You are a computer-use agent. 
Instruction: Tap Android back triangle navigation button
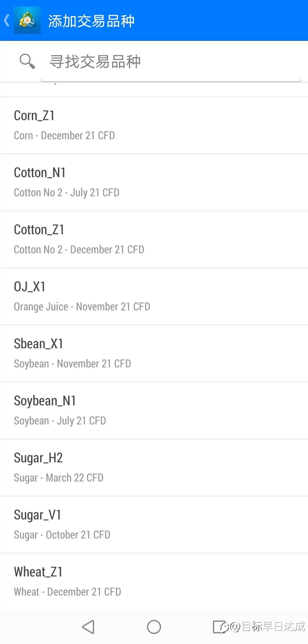pos(88,627)
